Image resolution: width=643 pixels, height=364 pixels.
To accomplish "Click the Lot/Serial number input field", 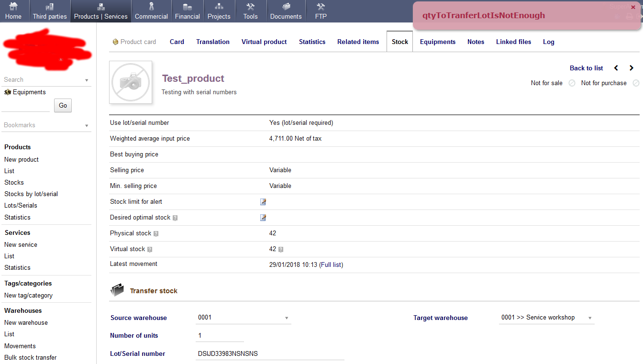I will click(270, 354).
